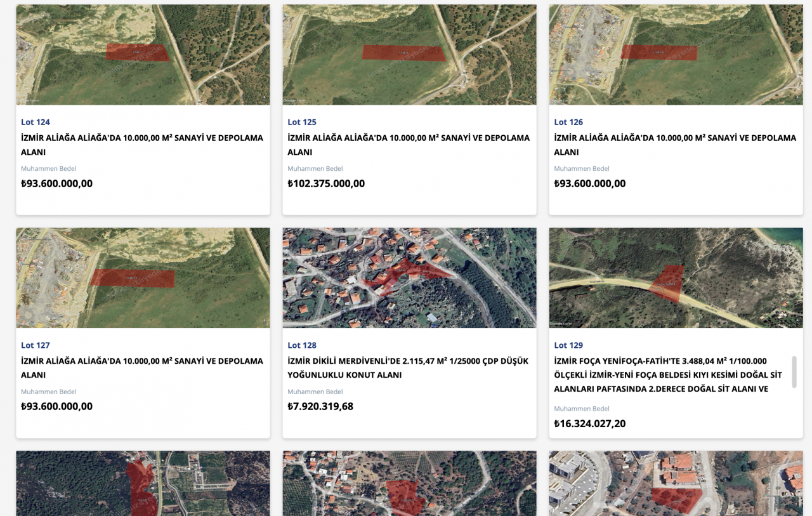Open the Lot 125 Aliağa Sanayi listing title

pyautogui.click(x=408, y=145)
